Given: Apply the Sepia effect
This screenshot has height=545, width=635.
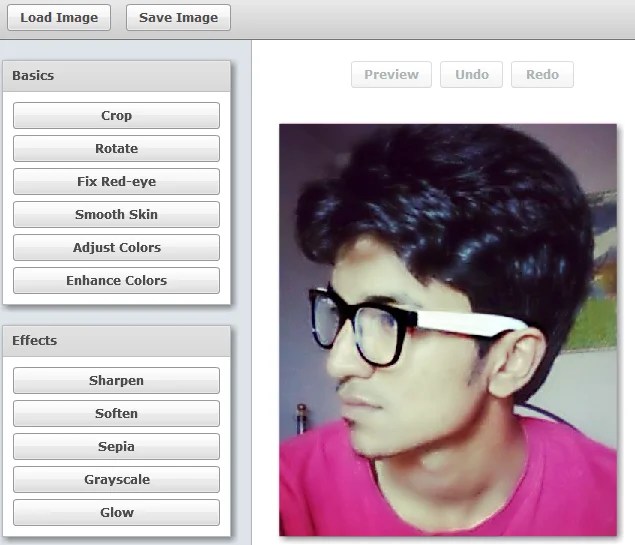Looking at the screenshot, I should [116, 446].
